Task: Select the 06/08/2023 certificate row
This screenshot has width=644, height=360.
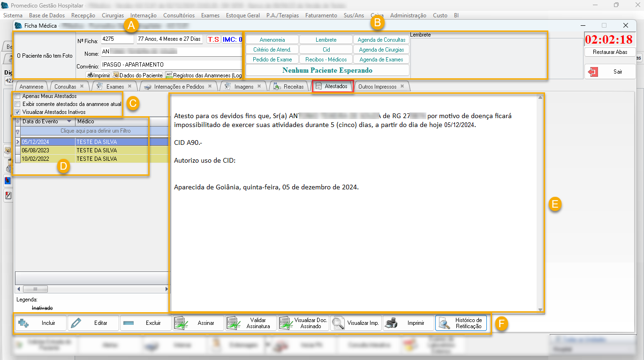Action: click(x=47, y=150)
